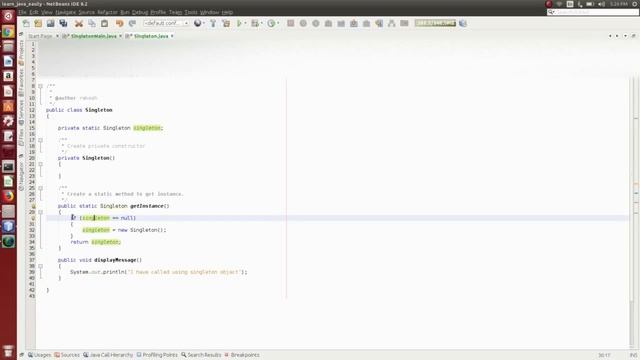
Task: Show the opened documents list dropdown arrow
Action: 625,36
